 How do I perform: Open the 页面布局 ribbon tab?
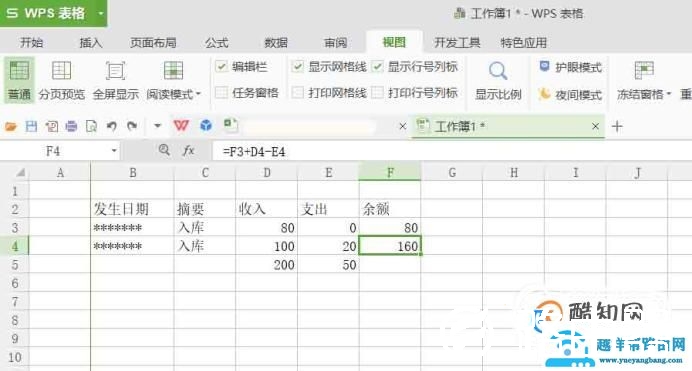coord(153,42)
